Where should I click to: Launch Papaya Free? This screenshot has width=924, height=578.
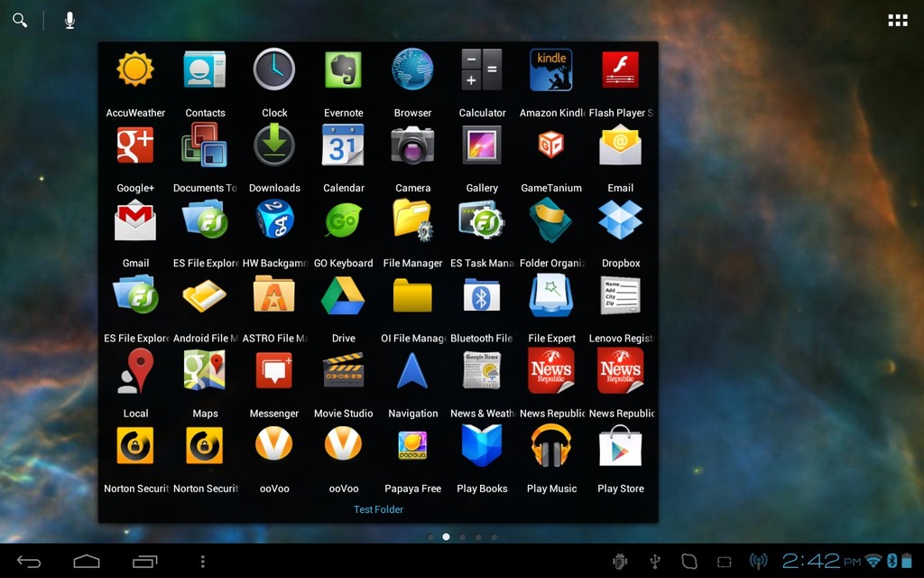[x=412, y=445]
